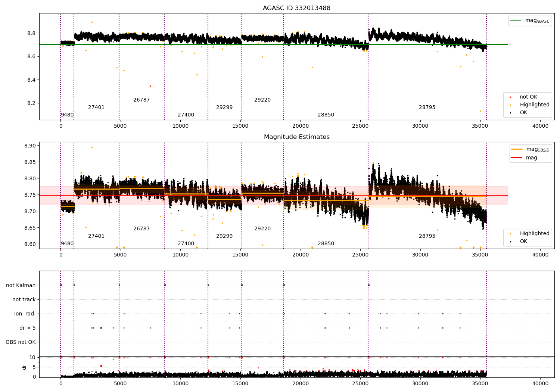Screen dimensions: 560x392
Task: Click the 'not Kalman' row label
Action: 21,285
